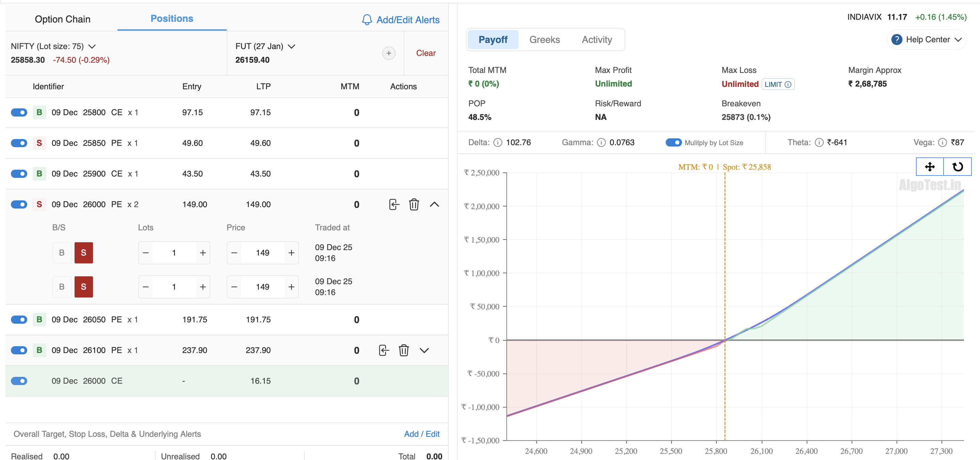The height and width of the screenshot is (460, 980).
Task: Expand the 26100 PE position details
Action: tap(424, 350)
